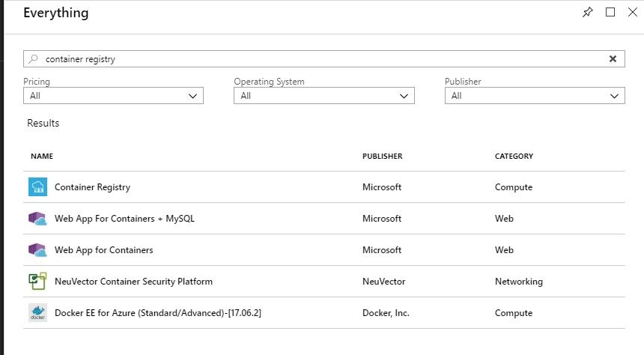Screen dimensions: 644x355
Task: Select the Container Registry result
Action: [x=324, y=187]
